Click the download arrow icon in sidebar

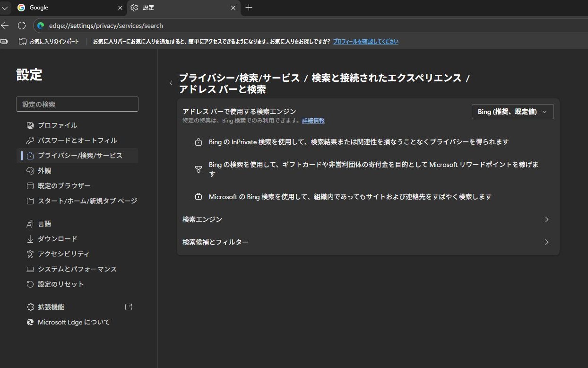point(30,239)
